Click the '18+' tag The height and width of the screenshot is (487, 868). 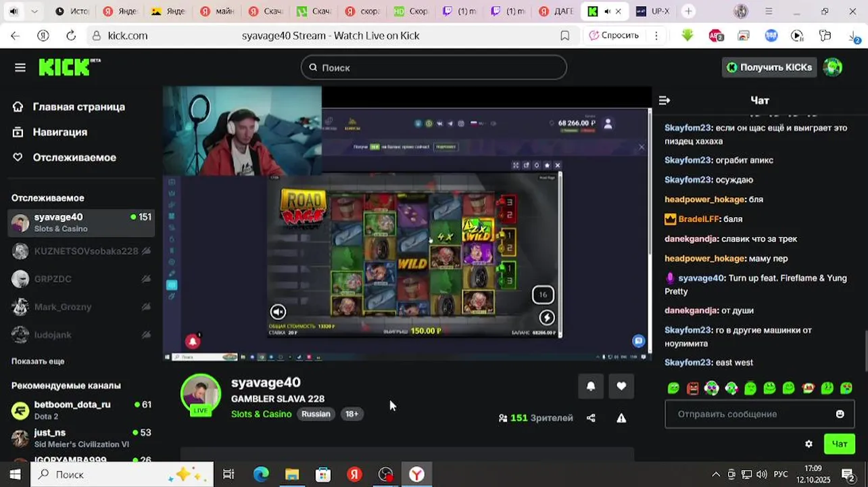[352, 414]
